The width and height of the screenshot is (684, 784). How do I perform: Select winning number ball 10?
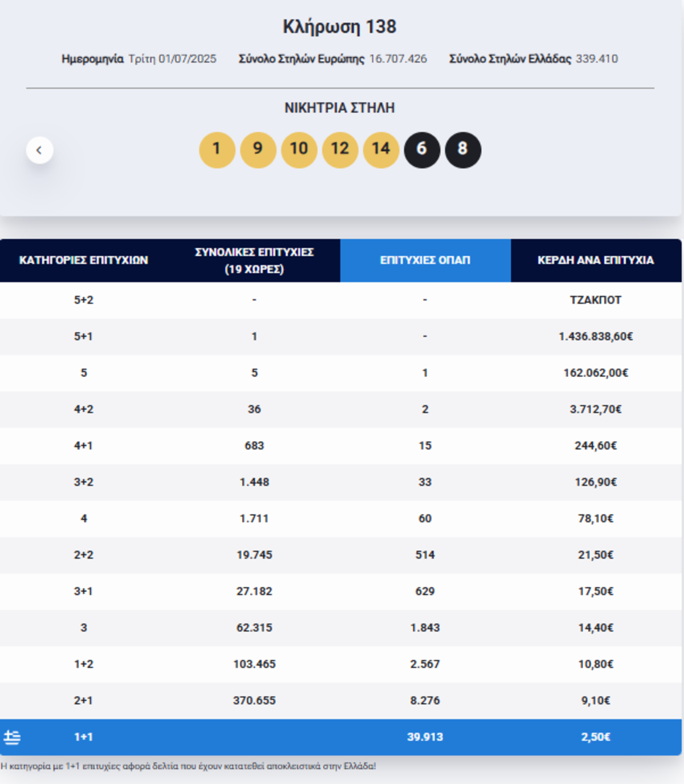coord(299,150)
